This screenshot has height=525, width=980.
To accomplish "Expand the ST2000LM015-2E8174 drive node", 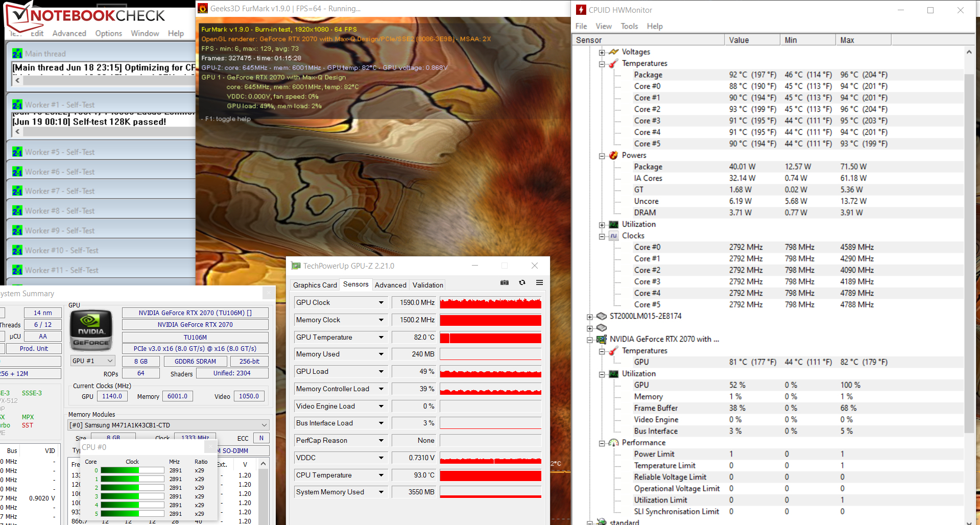I will pyautogui.click(x=590, y=317).
